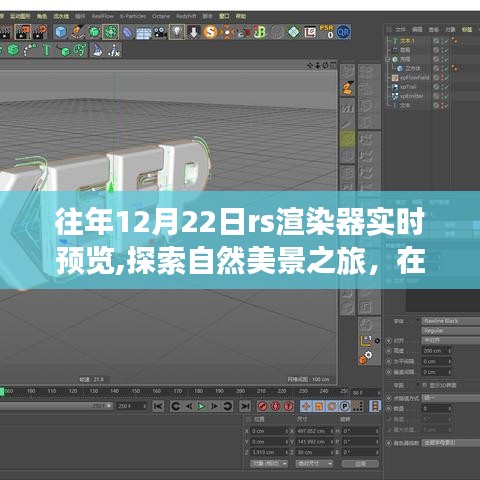Add MoGraph Text with green T icon

point(47,50)
